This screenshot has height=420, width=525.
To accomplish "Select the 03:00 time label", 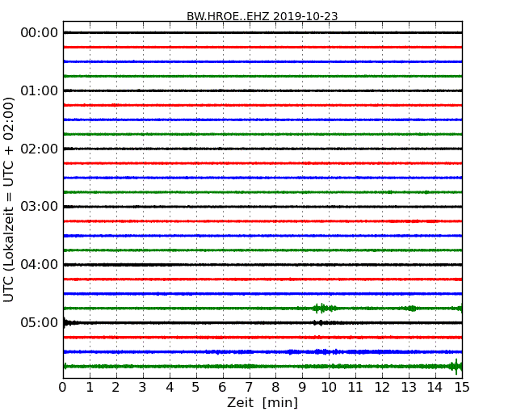I will tap(40, 207).
